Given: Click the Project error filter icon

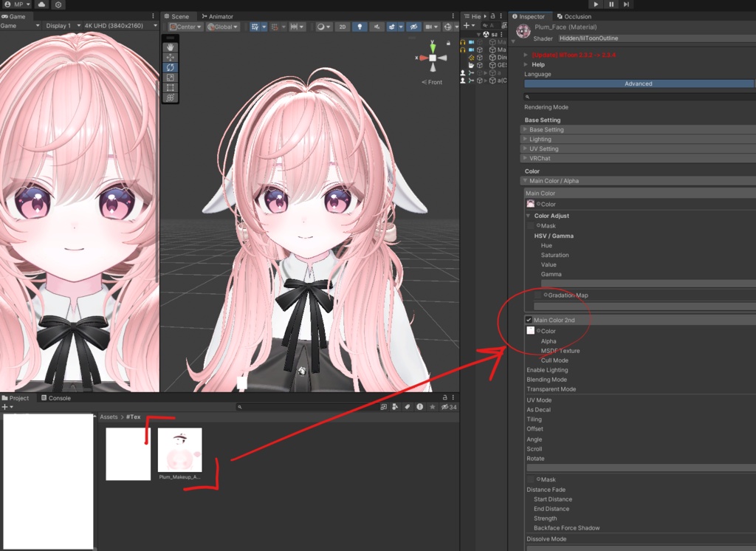Looking at the screenshot, I should click(x=419, y=407).
